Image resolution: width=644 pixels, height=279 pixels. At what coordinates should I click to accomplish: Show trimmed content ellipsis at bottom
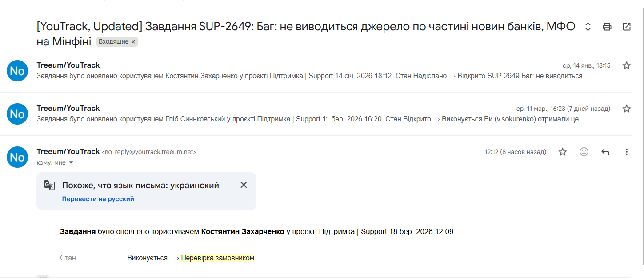click(43, 277)
